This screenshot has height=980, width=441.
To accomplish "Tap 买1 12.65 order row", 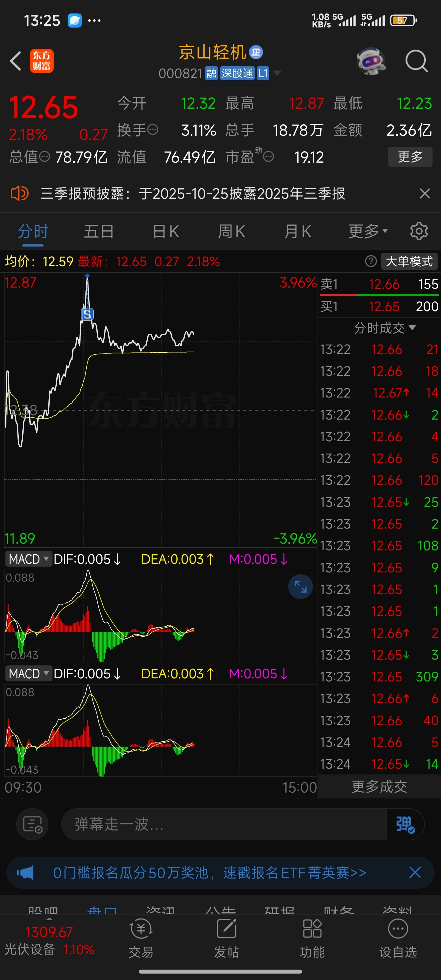I will tap(379, 306).
